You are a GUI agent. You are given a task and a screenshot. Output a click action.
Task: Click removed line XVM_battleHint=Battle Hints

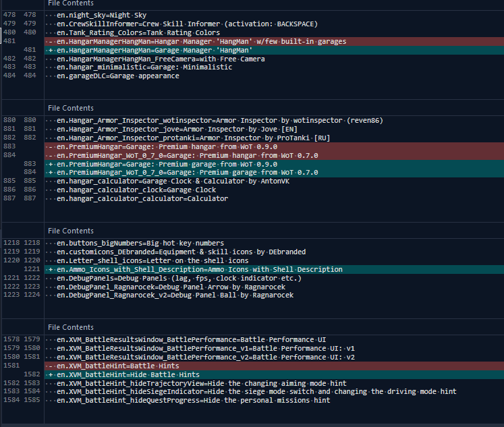pos(274,366)
